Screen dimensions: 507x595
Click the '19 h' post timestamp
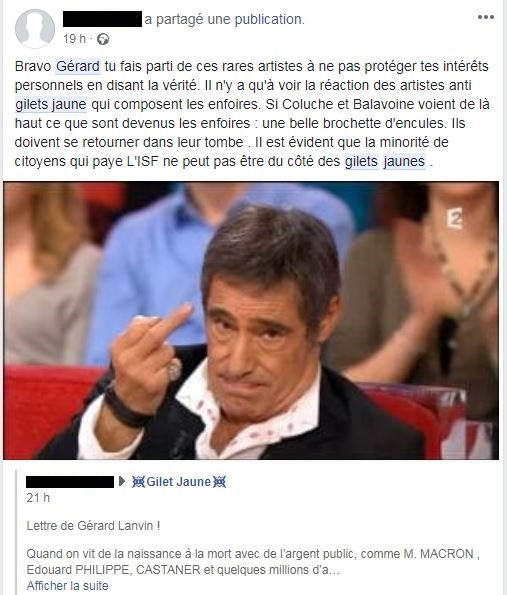74,39
